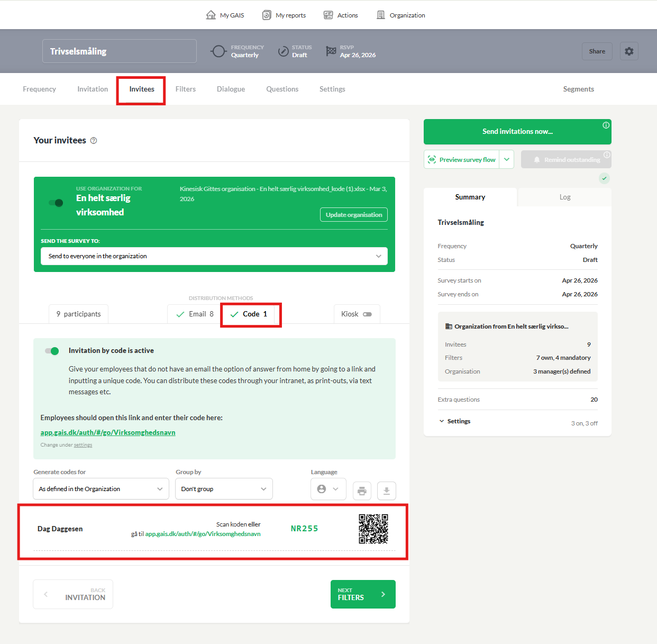Open the Questions tab
The image size is (657, 644).
point(282,89)
